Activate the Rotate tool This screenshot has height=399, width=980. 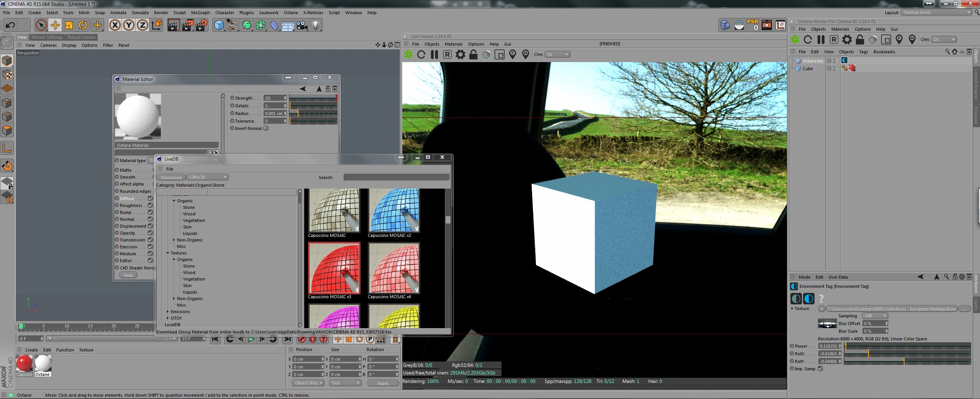[83, 25]
